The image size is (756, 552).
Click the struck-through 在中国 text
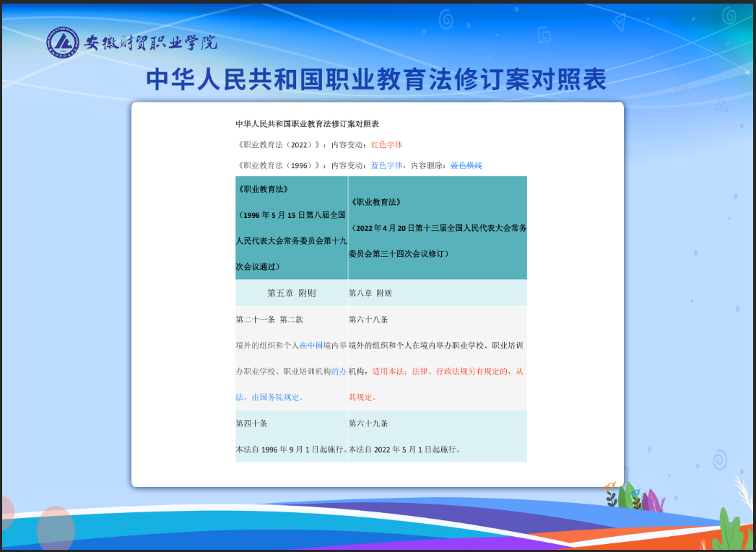310,345
